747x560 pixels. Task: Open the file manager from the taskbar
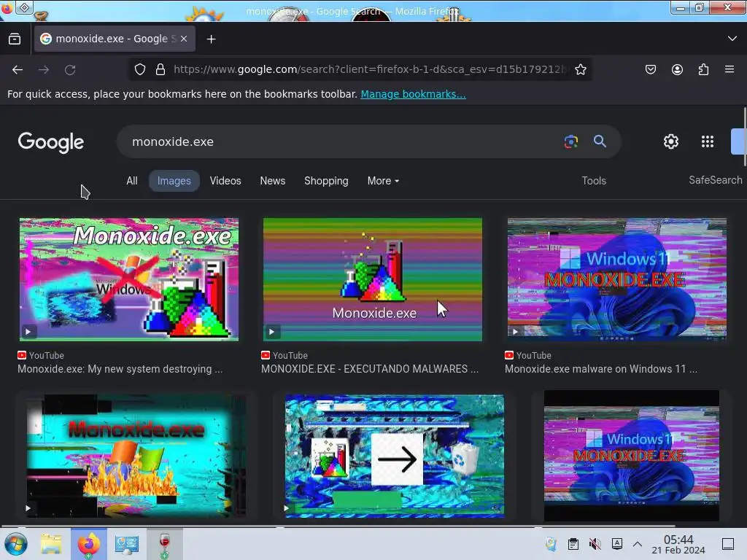51,544
